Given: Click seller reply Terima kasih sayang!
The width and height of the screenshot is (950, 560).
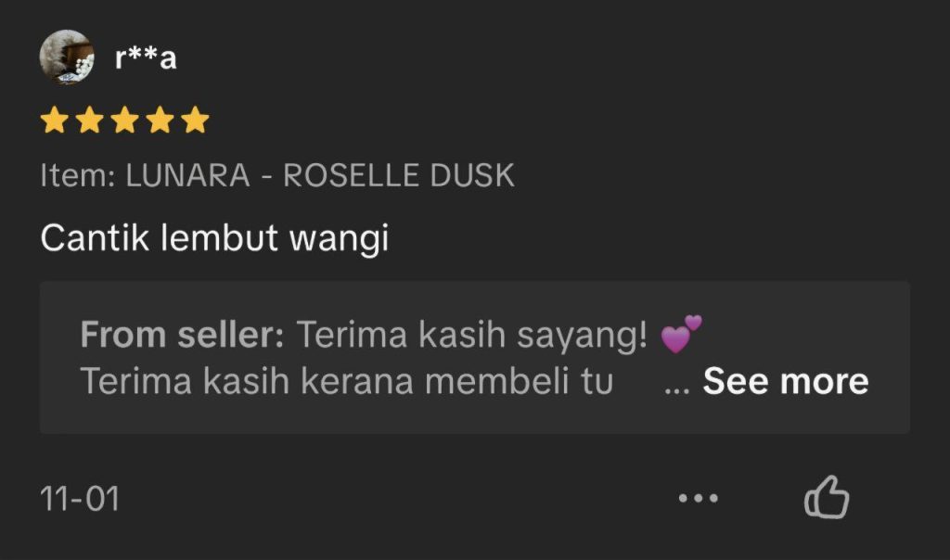Looking at the screenshot, I should (x=471, y=336).
